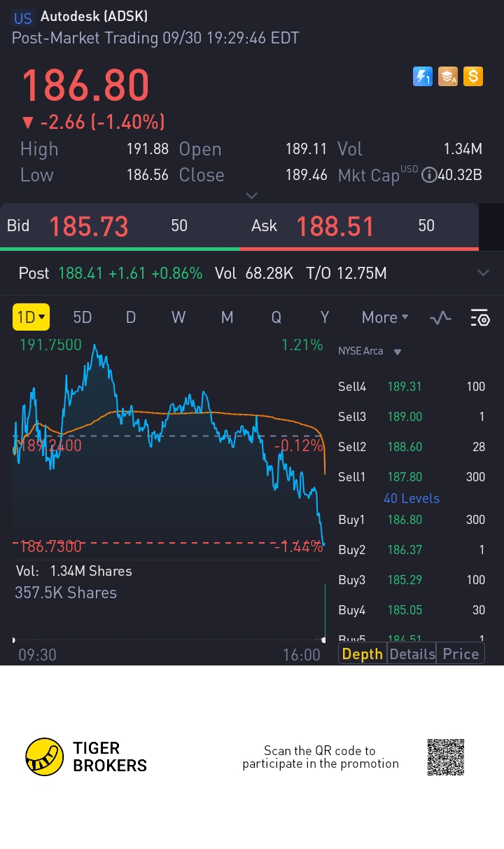The width and height of the screenshot is (504, 849).
Task: Tap the Buy4 row at 185.05
Action: pyautogui.click(x=412, y=610)
